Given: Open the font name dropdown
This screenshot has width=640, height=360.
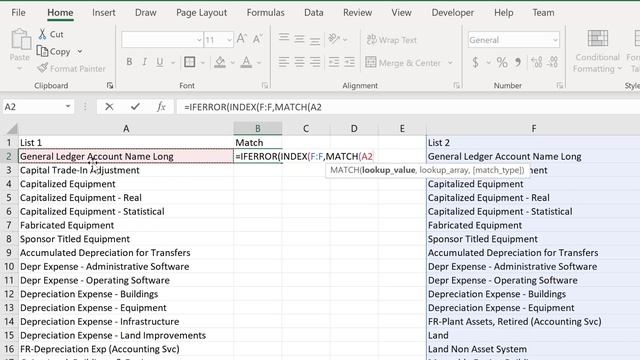Looking at the screenshot, I should (199, 40).
